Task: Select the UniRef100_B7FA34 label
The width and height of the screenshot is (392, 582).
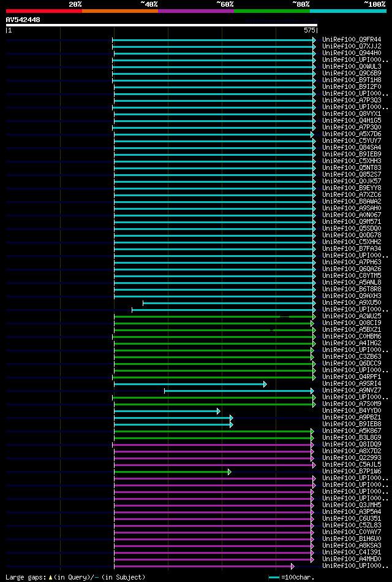Action: click(x=352, y=249)
